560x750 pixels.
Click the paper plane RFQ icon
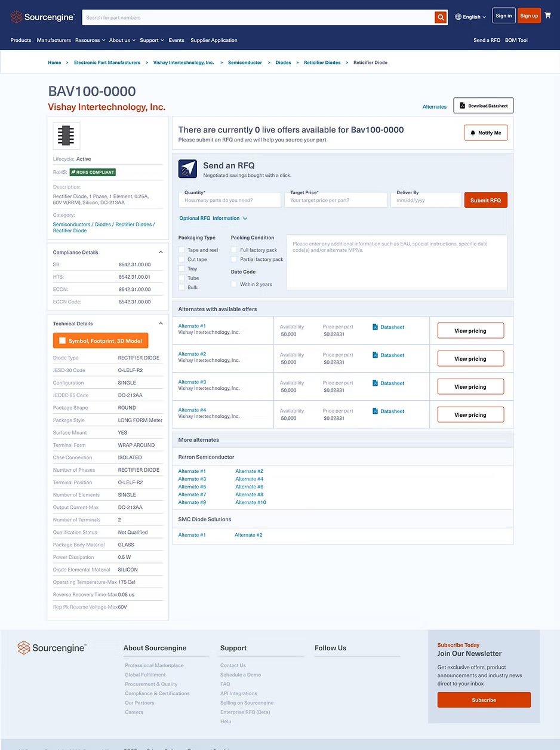tap(187, 169)
